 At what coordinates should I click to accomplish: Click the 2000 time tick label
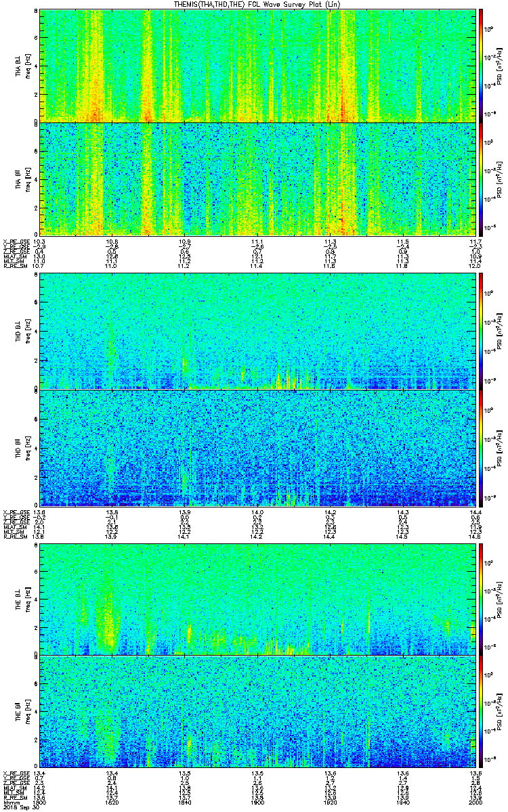[475, 803]
